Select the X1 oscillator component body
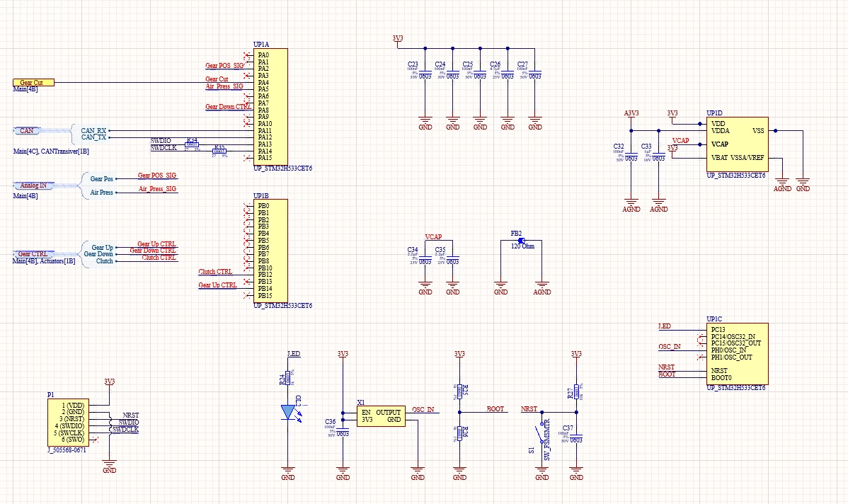Viewport: 848px width, 504px height. (x=381, y=416)
